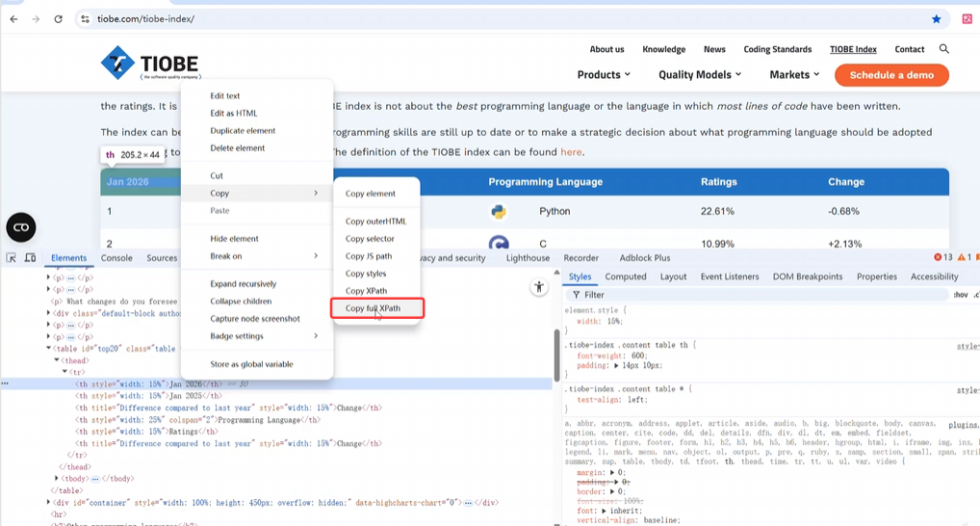
Task: Collapse the table id top20 node
Action: coord(48,349)
